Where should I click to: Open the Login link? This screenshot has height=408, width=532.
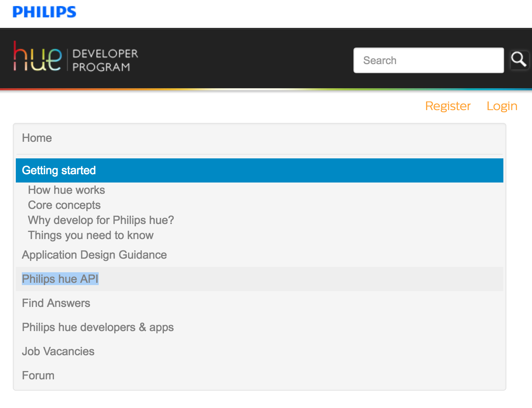(502, 106)
